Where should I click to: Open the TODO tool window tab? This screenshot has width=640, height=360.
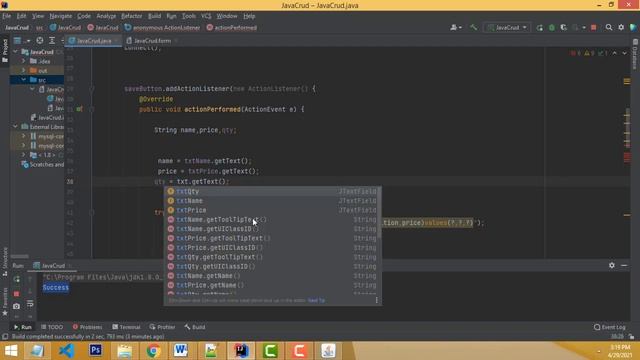tap(52, 327)
